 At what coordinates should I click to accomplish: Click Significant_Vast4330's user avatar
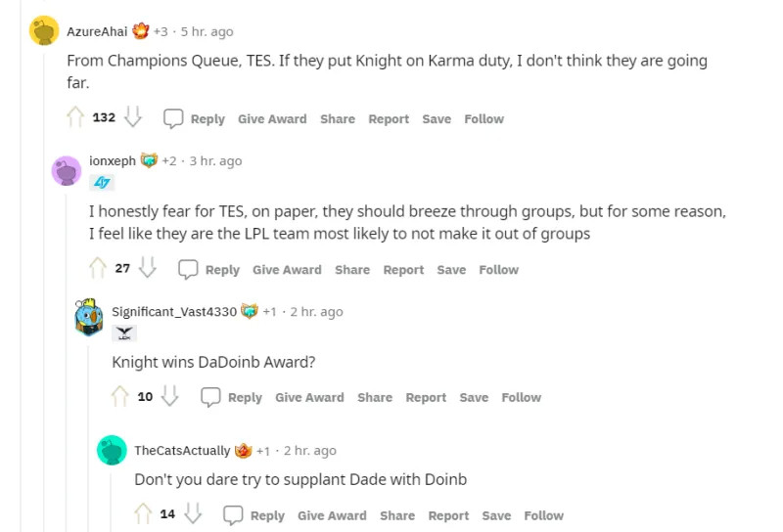(x=89, y=316)
